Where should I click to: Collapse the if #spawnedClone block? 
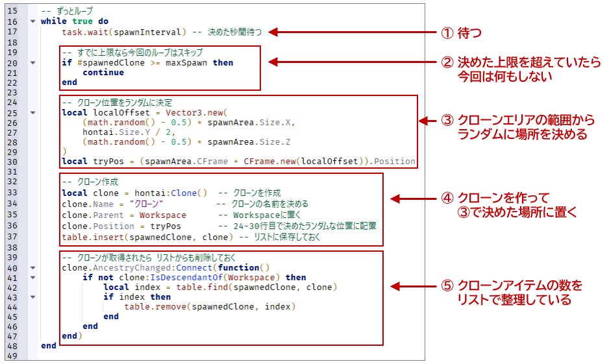(x=33, y=63)
